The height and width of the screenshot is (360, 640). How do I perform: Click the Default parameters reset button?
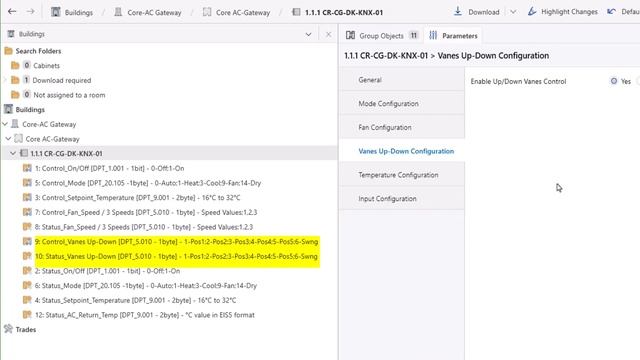(623, 12)
